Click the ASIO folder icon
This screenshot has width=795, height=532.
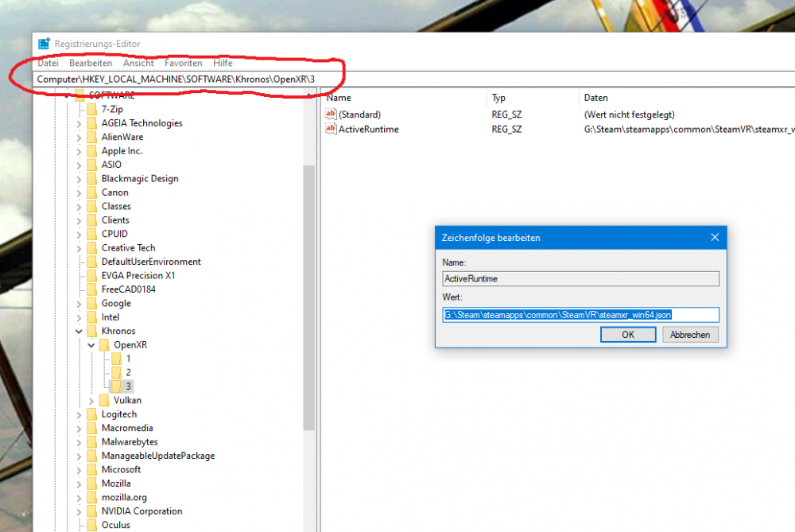pos(91,165)
